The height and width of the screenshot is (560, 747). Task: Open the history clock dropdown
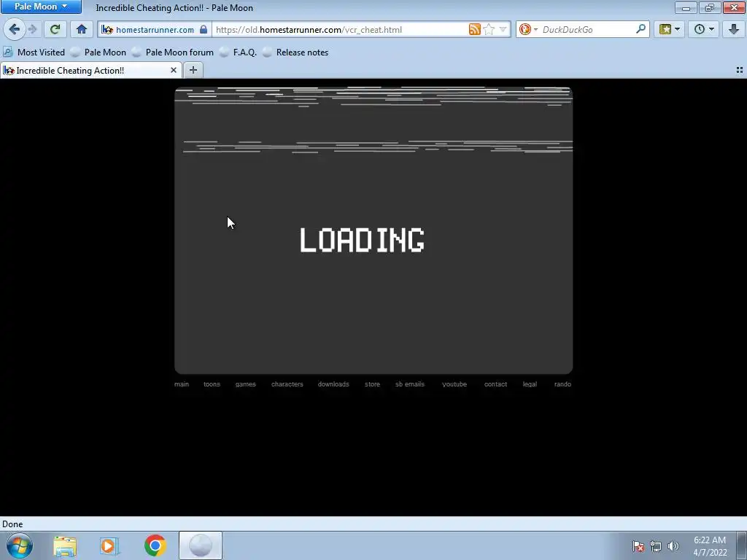704,29
